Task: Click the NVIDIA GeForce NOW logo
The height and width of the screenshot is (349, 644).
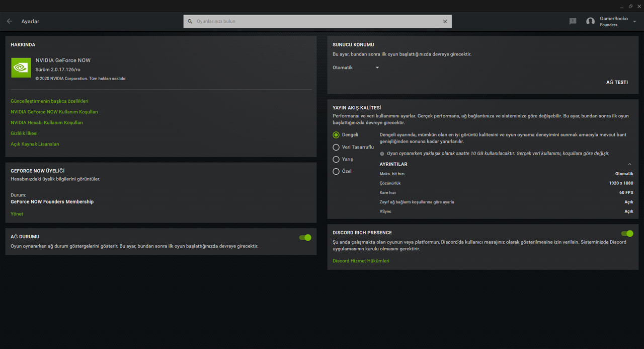Action: point(21,67)
